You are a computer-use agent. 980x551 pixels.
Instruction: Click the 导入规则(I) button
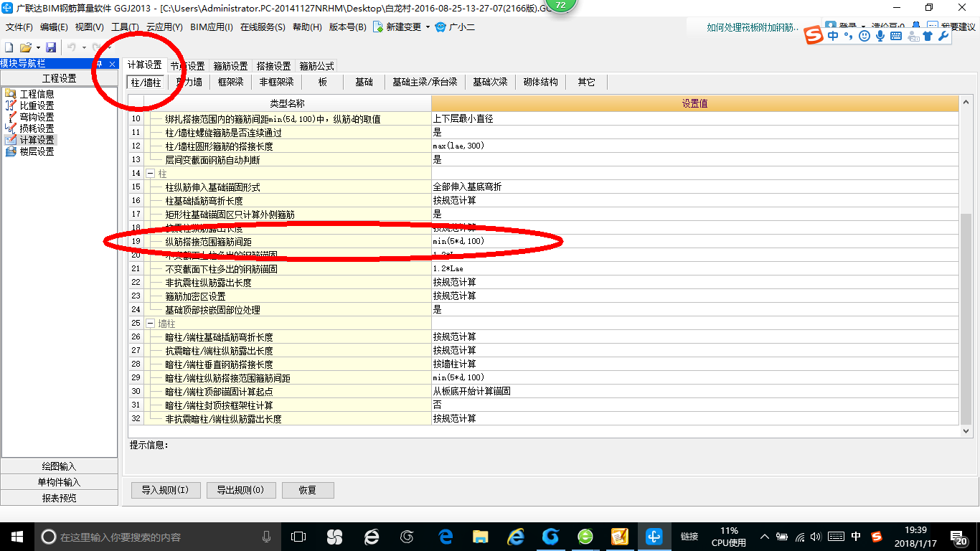pyautogui.click(x=165, y=491)
